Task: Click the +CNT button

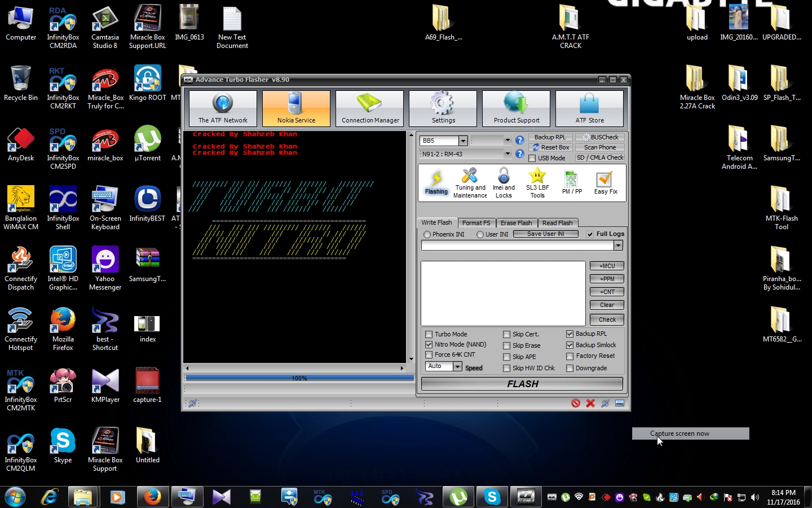Action: point(607,292)
